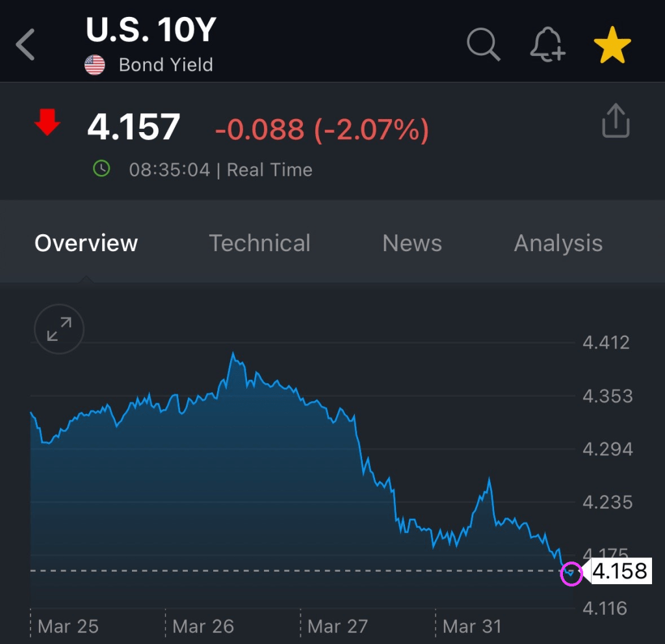665x644 pixels.
Task: Click the magenta circled chart endpoint
Action: pyautogui.click(x=571, y=573)
